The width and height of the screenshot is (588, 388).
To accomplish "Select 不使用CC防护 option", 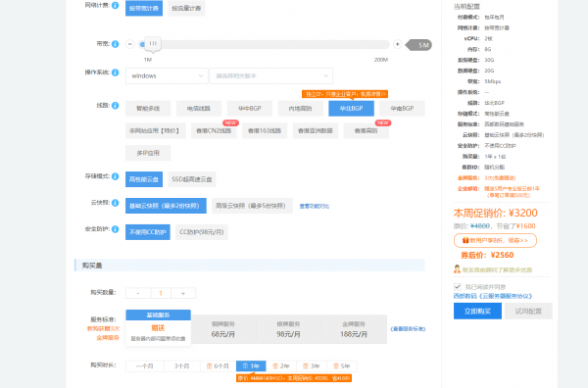I will coord(148,232).
